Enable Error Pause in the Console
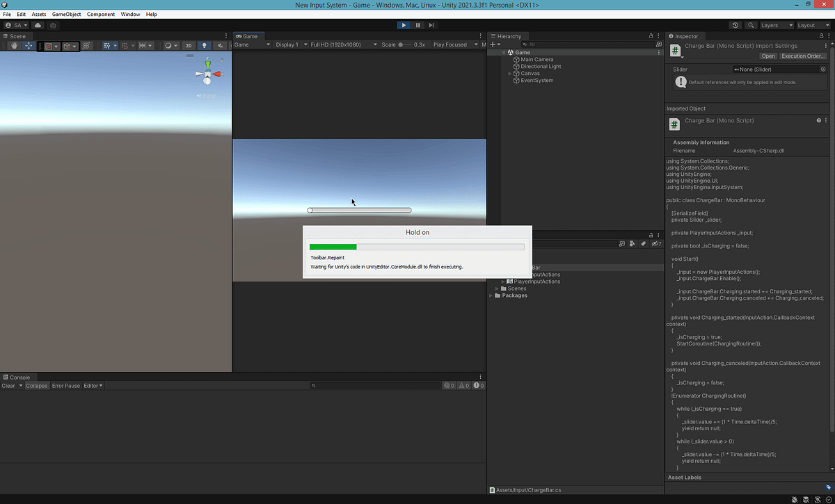835x504 pixels. 66,385
